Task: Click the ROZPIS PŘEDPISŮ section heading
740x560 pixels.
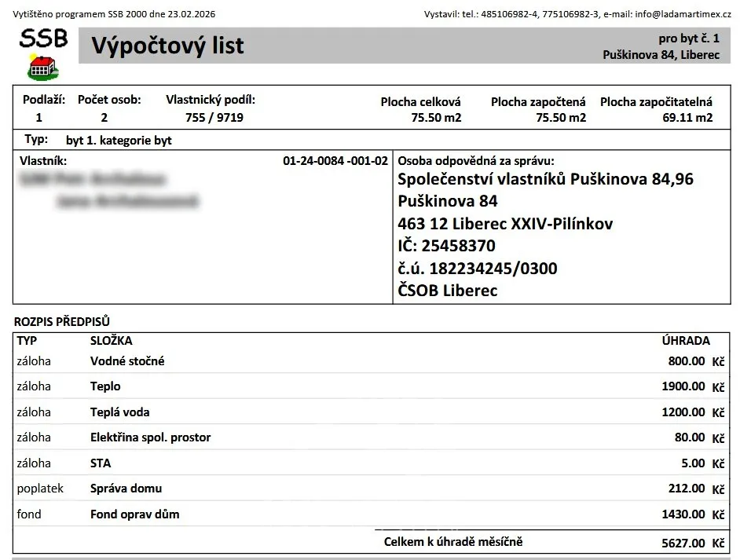Action: [x=62, y=321]
